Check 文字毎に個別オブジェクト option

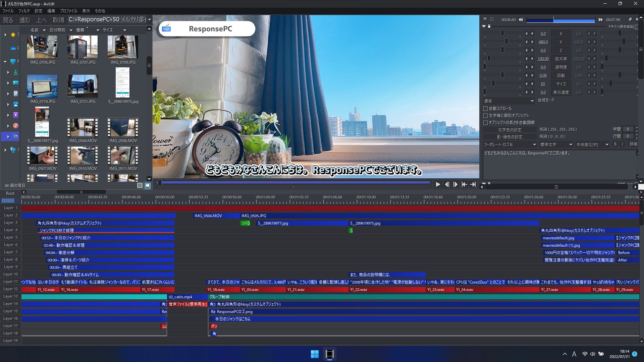point(485,116)
